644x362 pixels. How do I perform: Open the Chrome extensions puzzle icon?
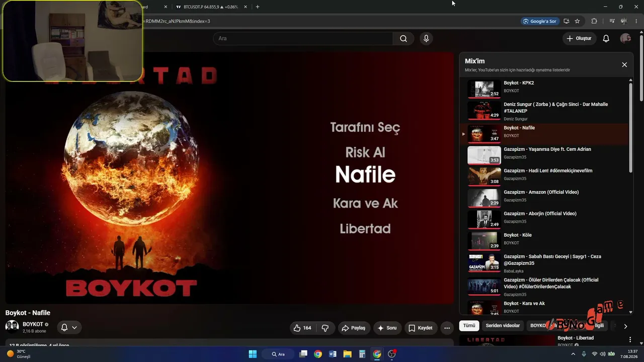594,21
